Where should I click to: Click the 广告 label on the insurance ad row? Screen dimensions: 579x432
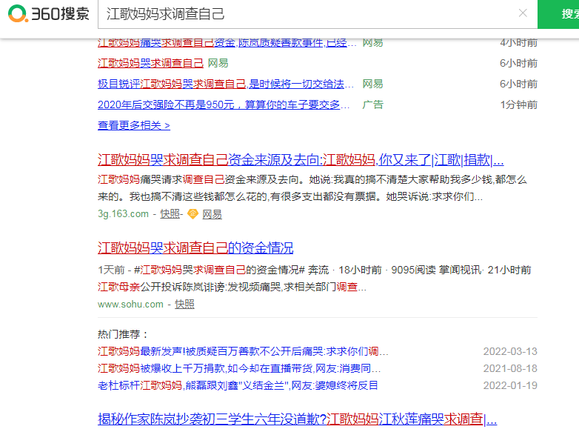[x=373, y=105]
